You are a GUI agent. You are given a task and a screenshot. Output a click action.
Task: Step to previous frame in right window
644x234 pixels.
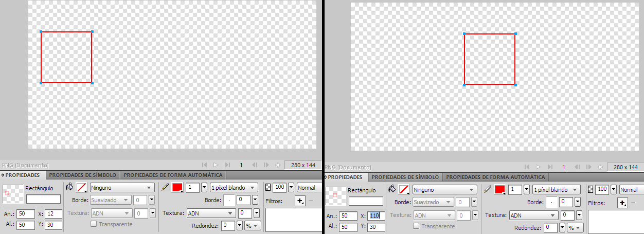(x=577, y=167)
